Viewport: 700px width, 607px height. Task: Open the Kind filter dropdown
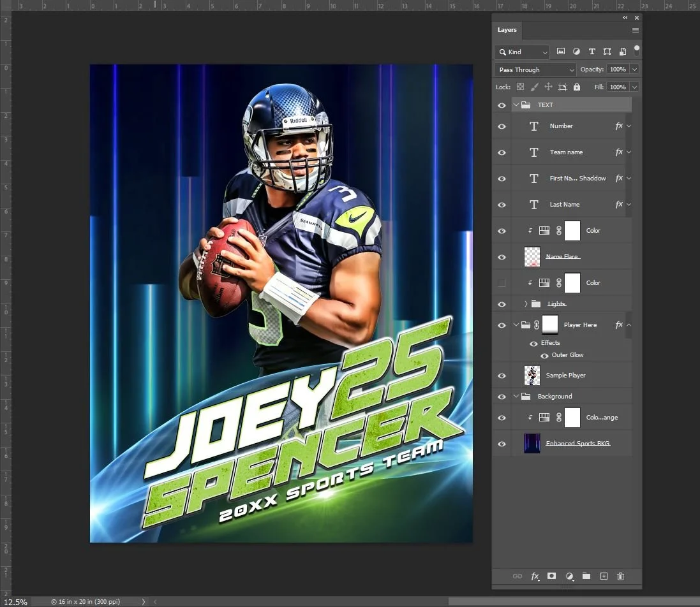[x=522, y=52]
